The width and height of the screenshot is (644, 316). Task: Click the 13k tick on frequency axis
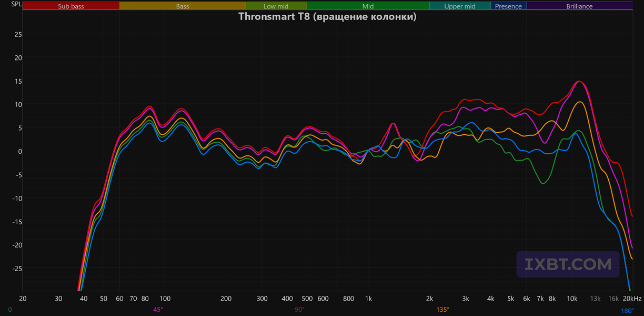(595, 299)
